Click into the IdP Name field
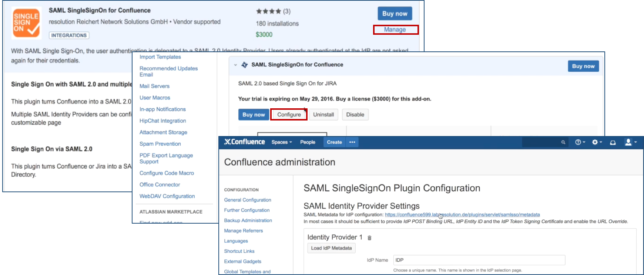The width and height of the screenshot is (644, 275). [479, 260]
